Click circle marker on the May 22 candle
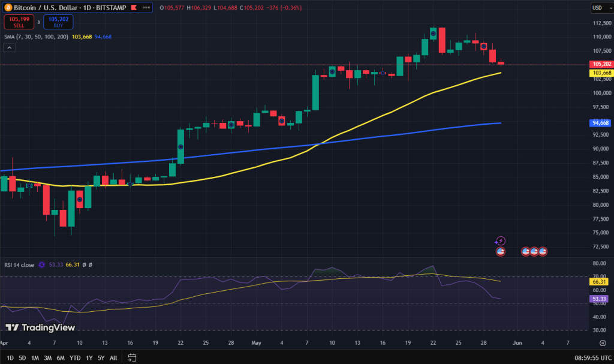This screenshot has width=614, height=364. point(433,34)
